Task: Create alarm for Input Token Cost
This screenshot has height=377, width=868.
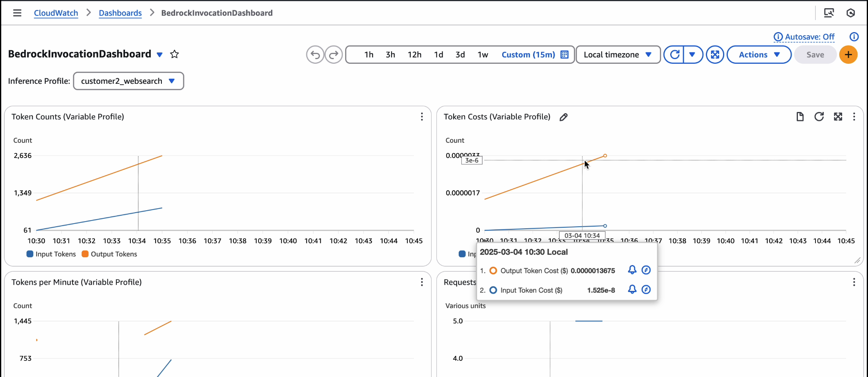Action: click(x=632, y=290)
